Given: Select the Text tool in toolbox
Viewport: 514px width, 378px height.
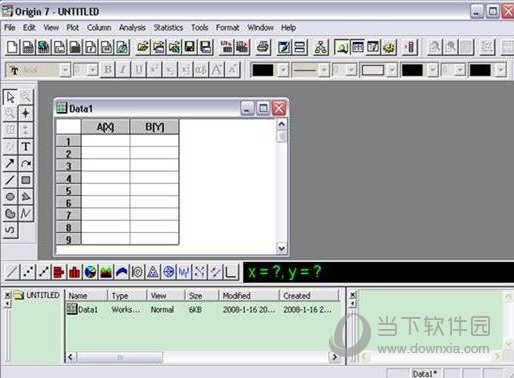Looking at the screenshot, I should point(26,147).
